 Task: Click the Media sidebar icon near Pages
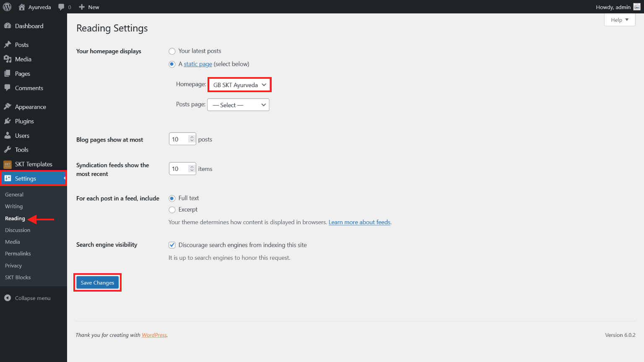pos(8,59)
